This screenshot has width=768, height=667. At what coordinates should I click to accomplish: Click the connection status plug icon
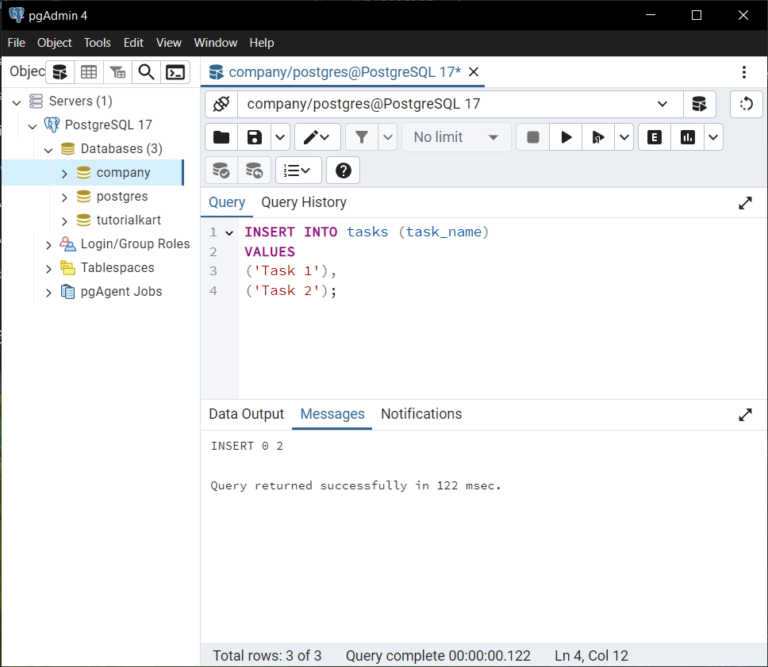point(221,104)
